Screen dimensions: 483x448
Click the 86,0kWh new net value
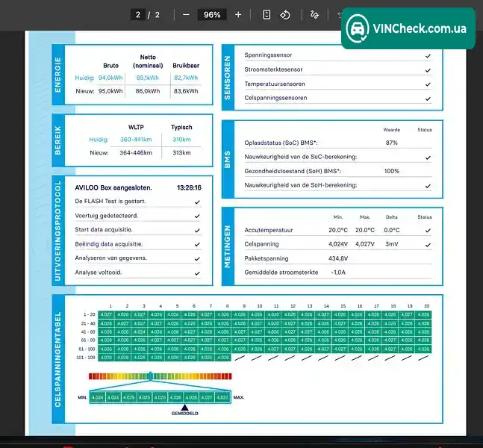coord(148,91)
